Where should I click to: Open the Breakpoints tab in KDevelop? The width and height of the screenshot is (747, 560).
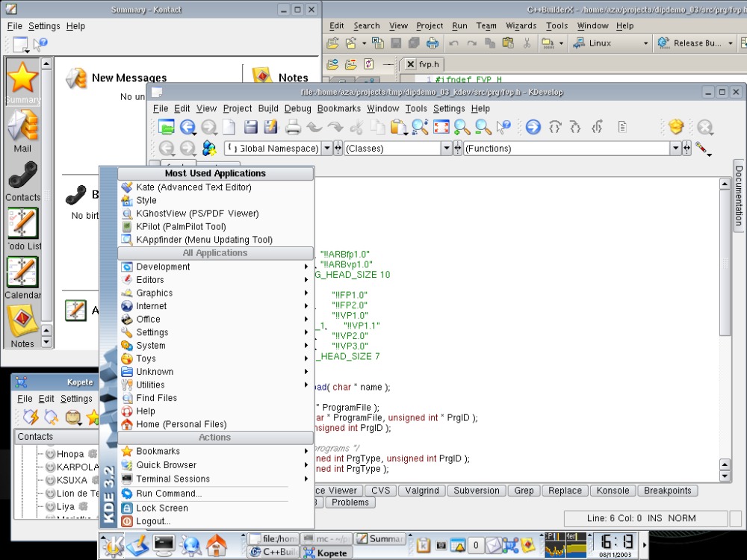point(667,491)
